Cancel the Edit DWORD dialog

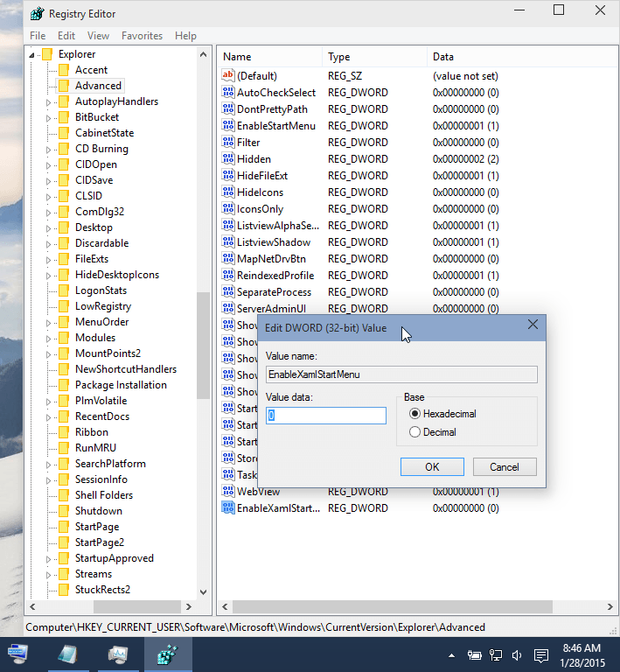click(505, 466)
